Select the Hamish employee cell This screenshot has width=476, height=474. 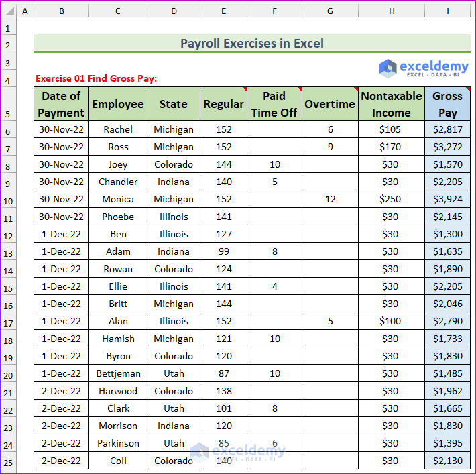tap(118, 339)
